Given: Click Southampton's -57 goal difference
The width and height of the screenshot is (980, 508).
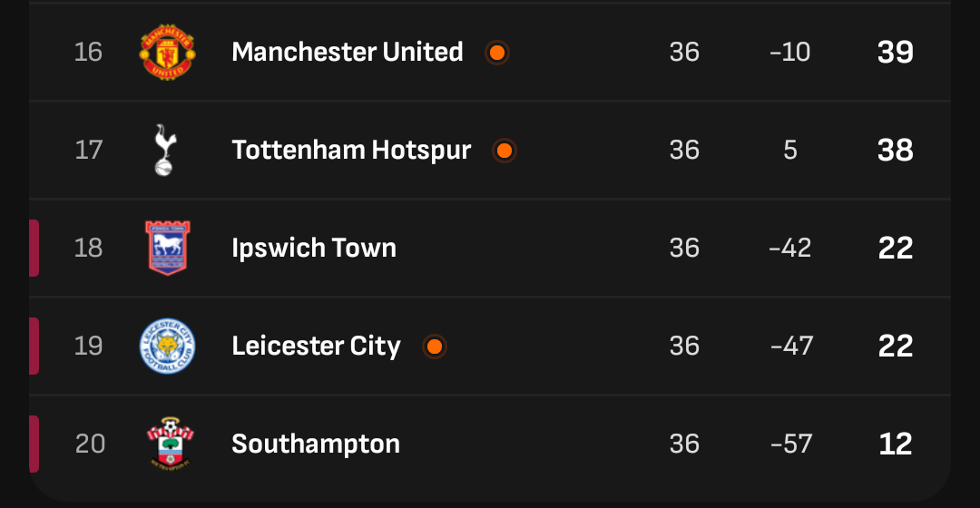Looking at the screenshot, I should (x=791, y=444).
